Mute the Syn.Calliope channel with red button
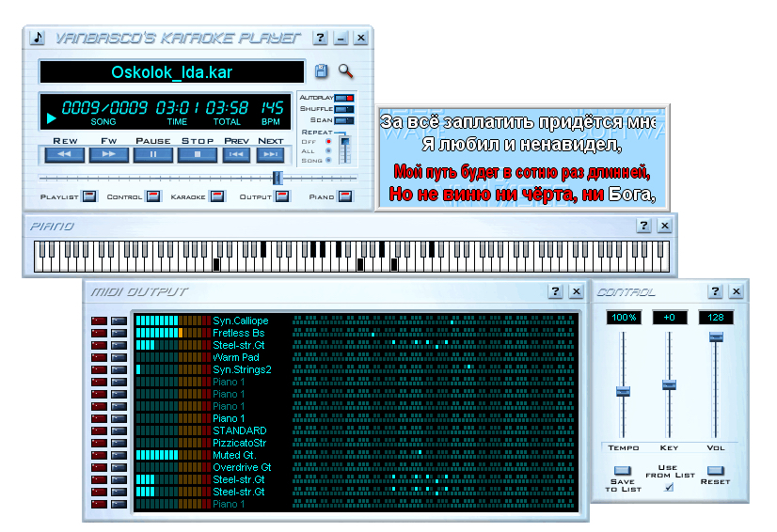777x532 pixels. [98, 321]
